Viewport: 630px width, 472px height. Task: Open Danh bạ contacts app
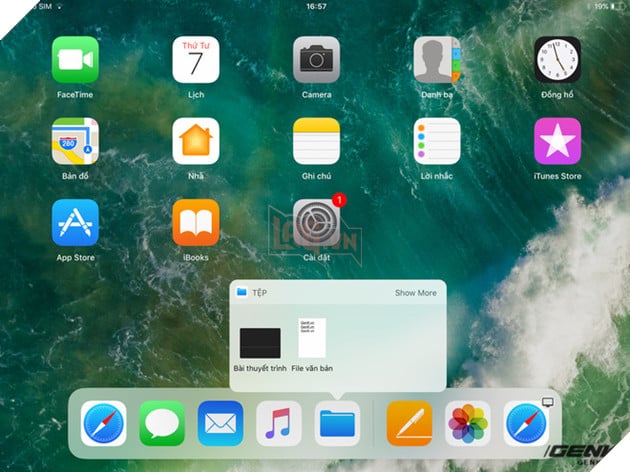(437, 60)
